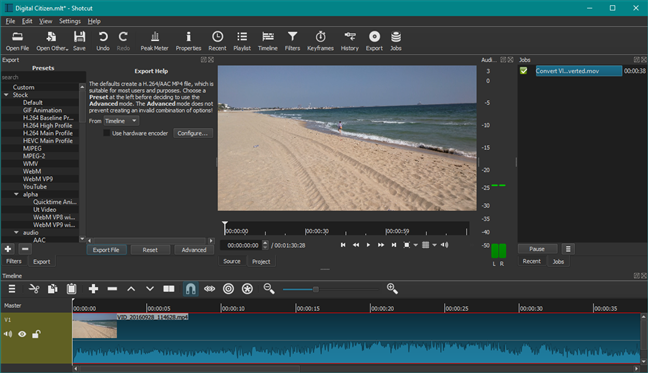Open the Peak Meter panel
Viewport: 648px width, 373px height.
pos(155,41)
